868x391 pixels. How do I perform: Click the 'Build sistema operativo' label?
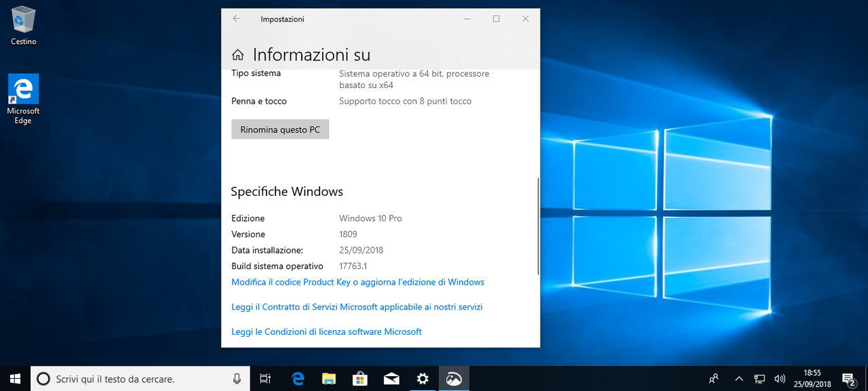tap(277, 266)
